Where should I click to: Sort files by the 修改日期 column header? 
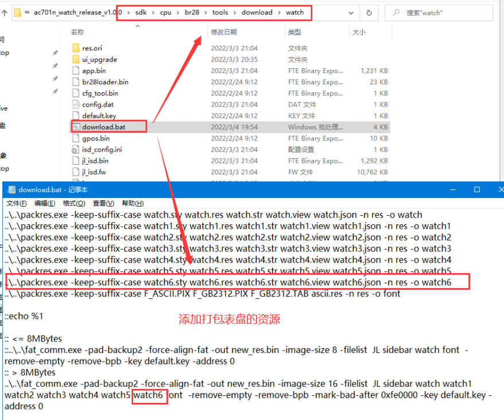point(224,32)
